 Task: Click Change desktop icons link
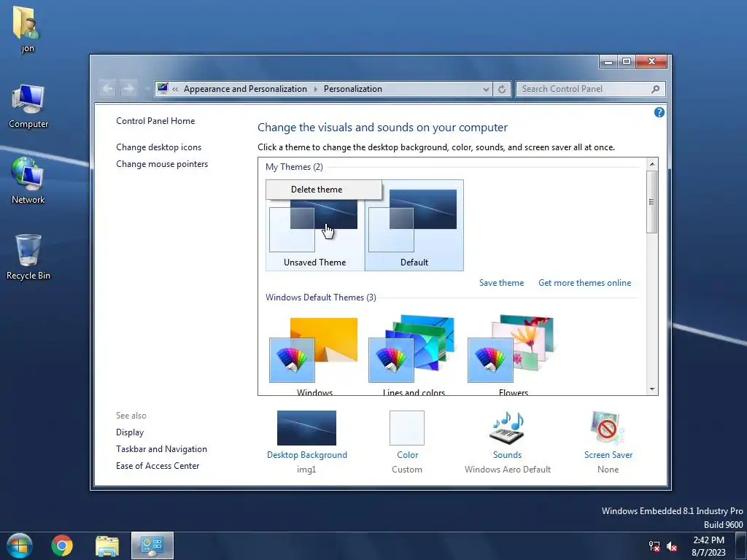pyautogui.click(x=158, y=147)
